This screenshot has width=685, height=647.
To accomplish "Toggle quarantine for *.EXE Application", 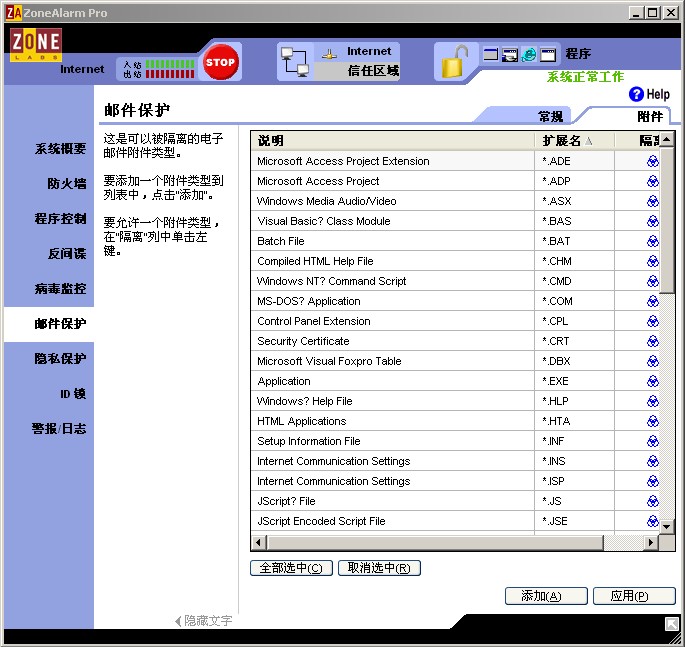I will [653, 381].
